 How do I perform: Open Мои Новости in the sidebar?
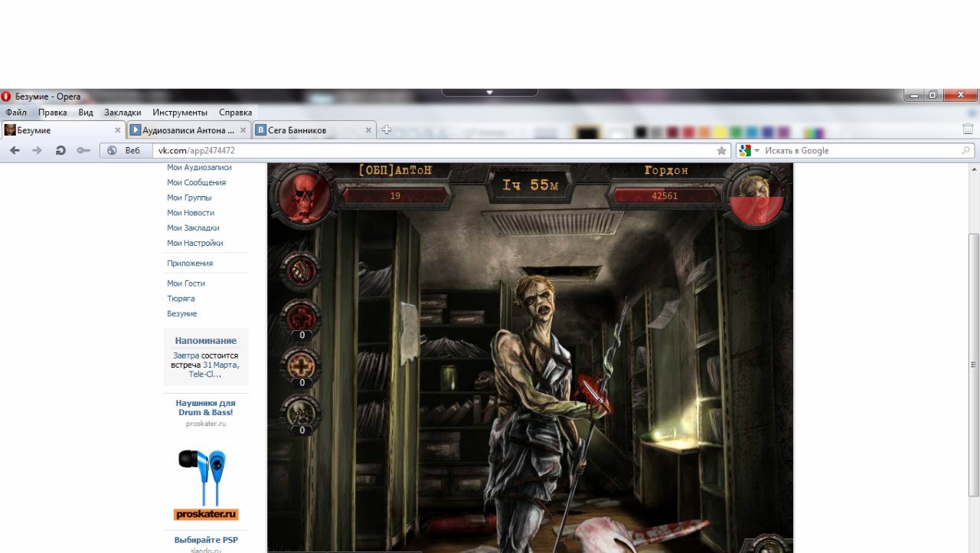coord(191,213)
